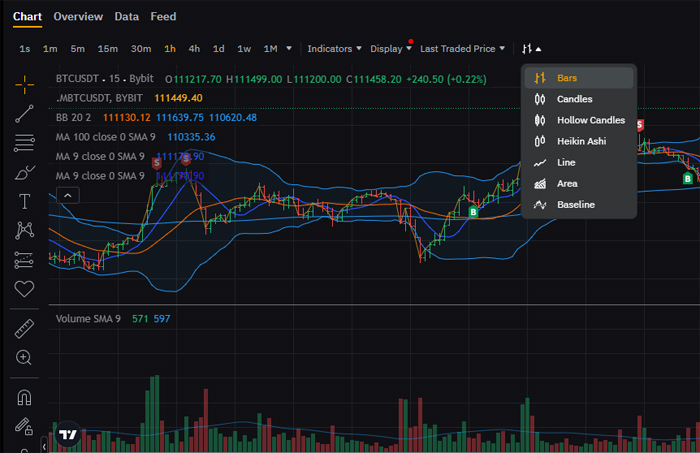Select the 4h timeframe
The height and width of the screenshot is (453, 700).
point(194,49)
